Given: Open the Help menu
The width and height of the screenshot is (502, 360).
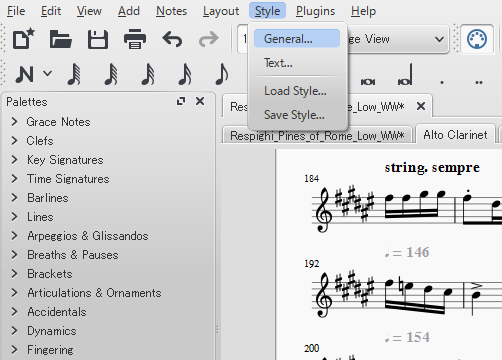Looking at the screenshot, I should pyautogui.click(x=363, y=11).
